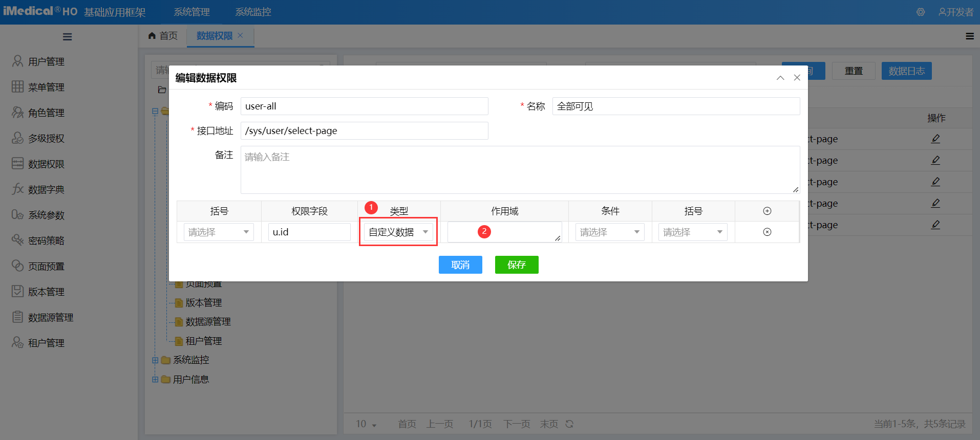980x440 pixels.
Task: Select 版本管理 in the tree
Action: coord(203,303)
